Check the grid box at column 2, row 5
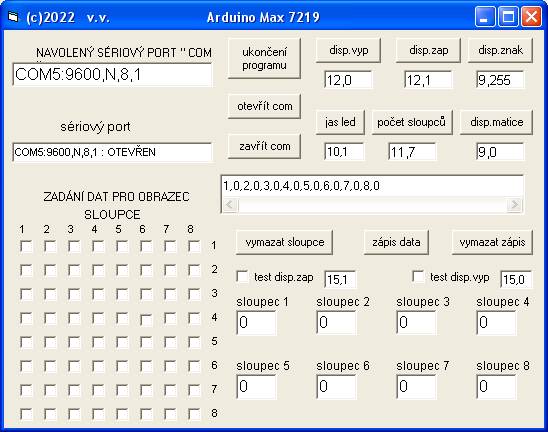Viewport: 548px width, 432px height. point(51,342)
